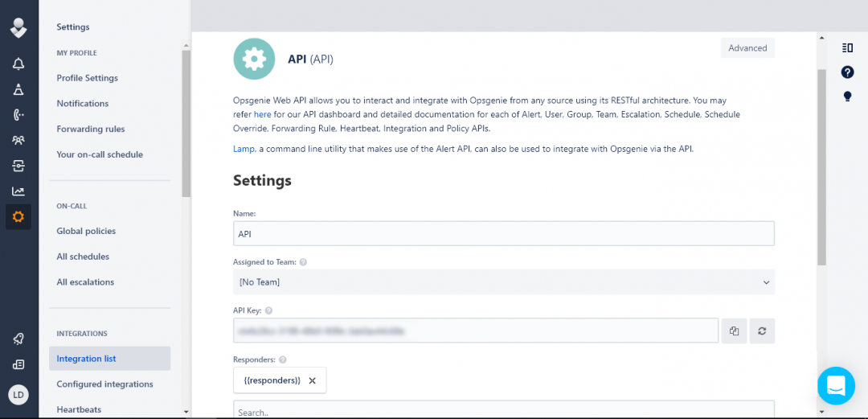Open Alerts via the bell icon

[18, 64]
